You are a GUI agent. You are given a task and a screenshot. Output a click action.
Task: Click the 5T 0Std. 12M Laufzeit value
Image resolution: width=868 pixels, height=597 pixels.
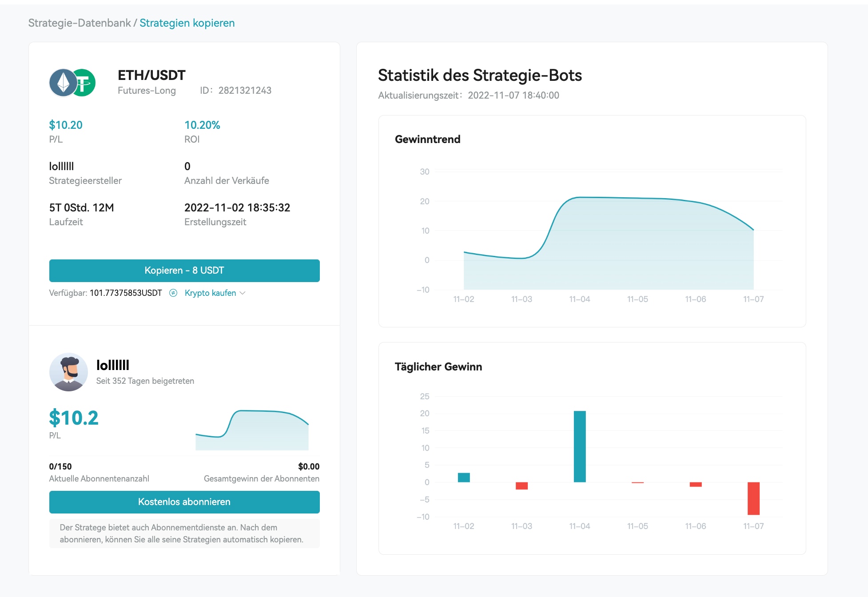click(81, 207)
